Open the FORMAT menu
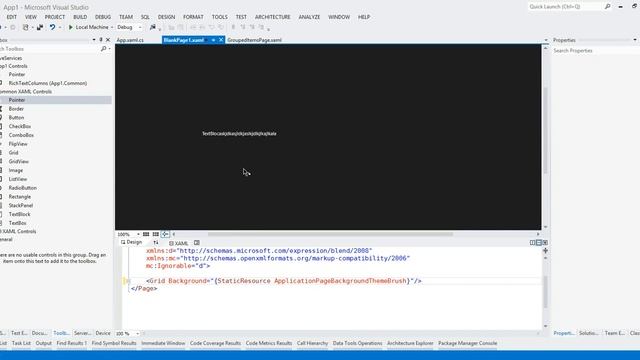The height and width of the screenshot is (360, 640). click(x=193, y=17)
